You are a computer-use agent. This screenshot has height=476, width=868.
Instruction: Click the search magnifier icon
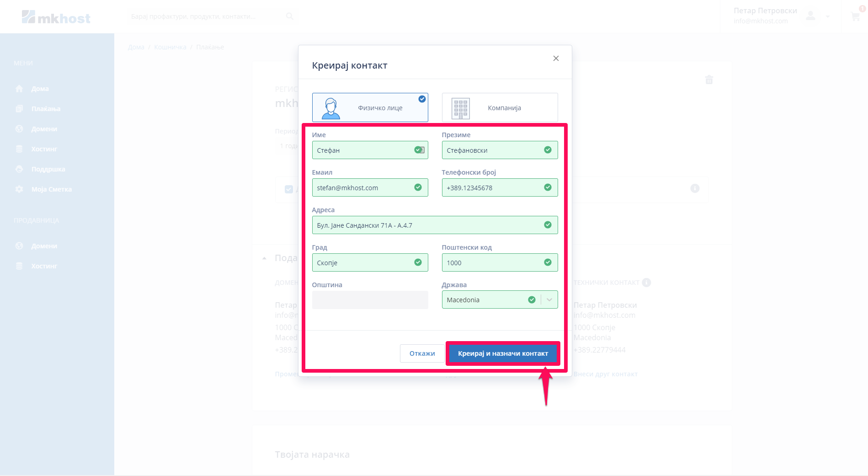coord(289,16)
